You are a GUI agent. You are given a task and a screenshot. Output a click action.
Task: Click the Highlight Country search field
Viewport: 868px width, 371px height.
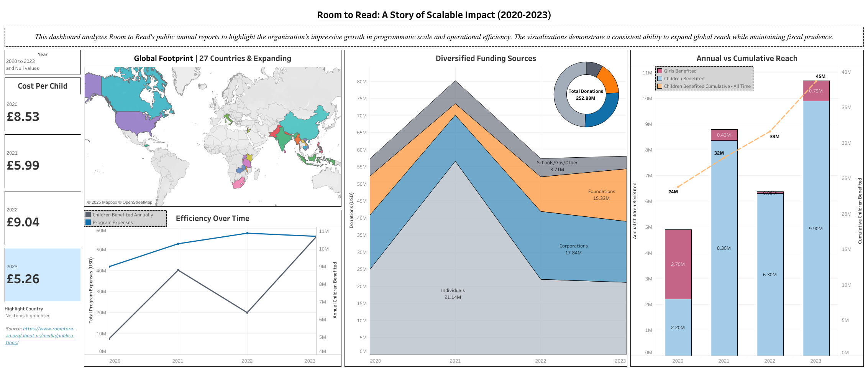(x=28, y=316)
